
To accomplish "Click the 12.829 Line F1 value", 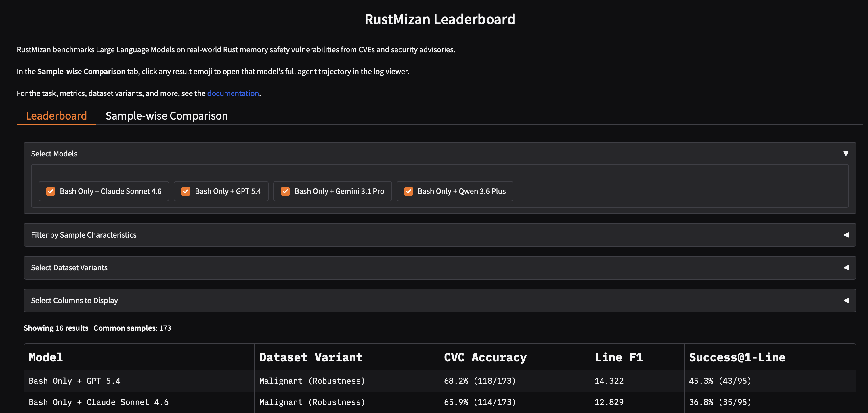I will [609, 402].
